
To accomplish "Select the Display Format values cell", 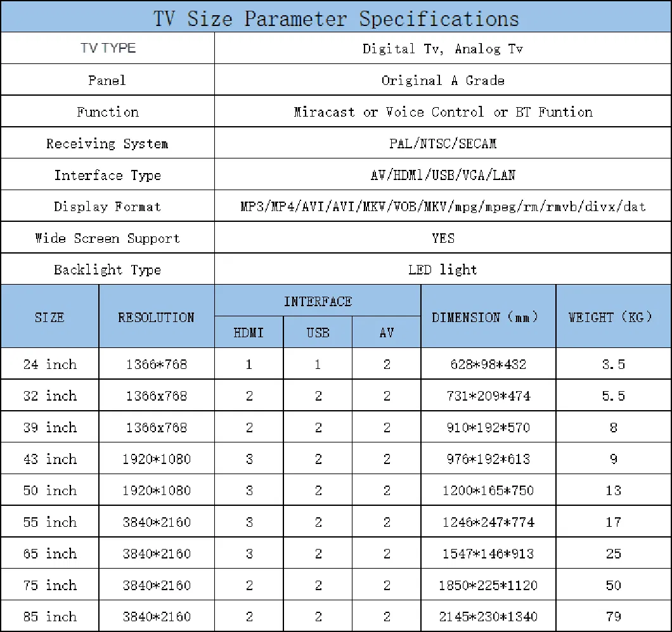I will pos(443,207).
